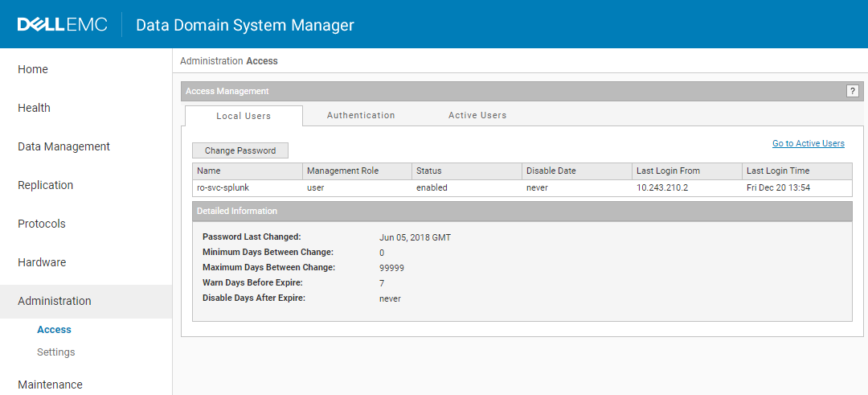Click the 99999 maximum days value
The height and width of the screenshot is (395, 868).
coord(391,268)
